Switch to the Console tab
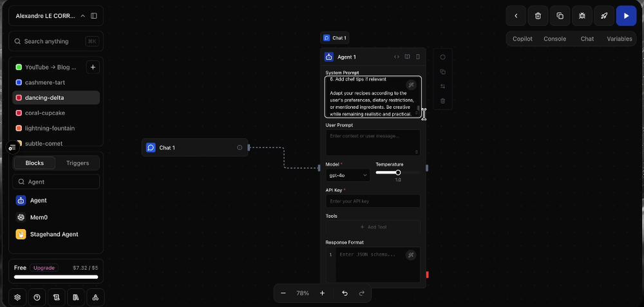Viewport: 644px width, 307px height. [555, 39]
